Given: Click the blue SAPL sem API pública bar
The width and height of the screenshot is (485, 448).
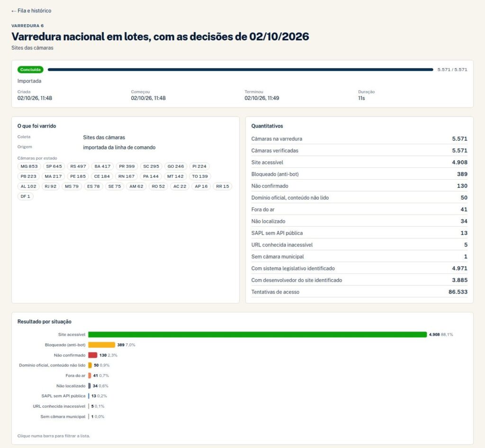Looking at the screenshot, I should pos(89,396).
